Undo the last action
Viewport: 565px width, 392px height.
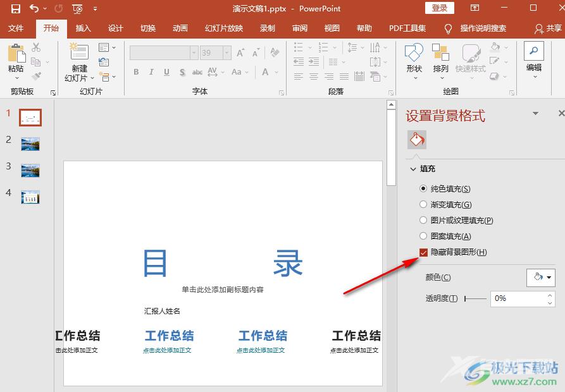click(x=34, y=8)
